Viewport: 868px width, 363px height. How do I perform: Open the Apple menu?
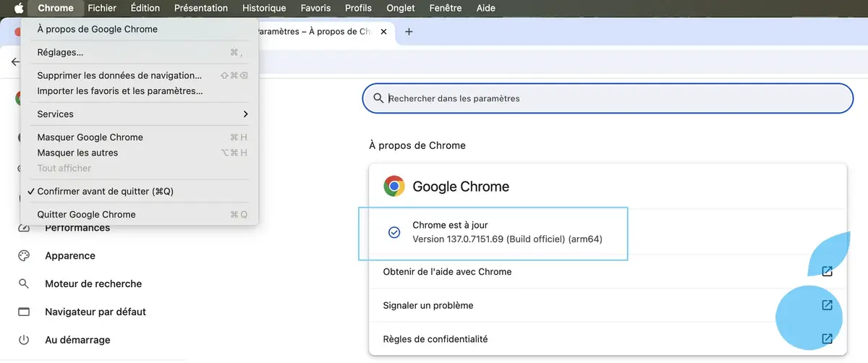click(19, 8)
